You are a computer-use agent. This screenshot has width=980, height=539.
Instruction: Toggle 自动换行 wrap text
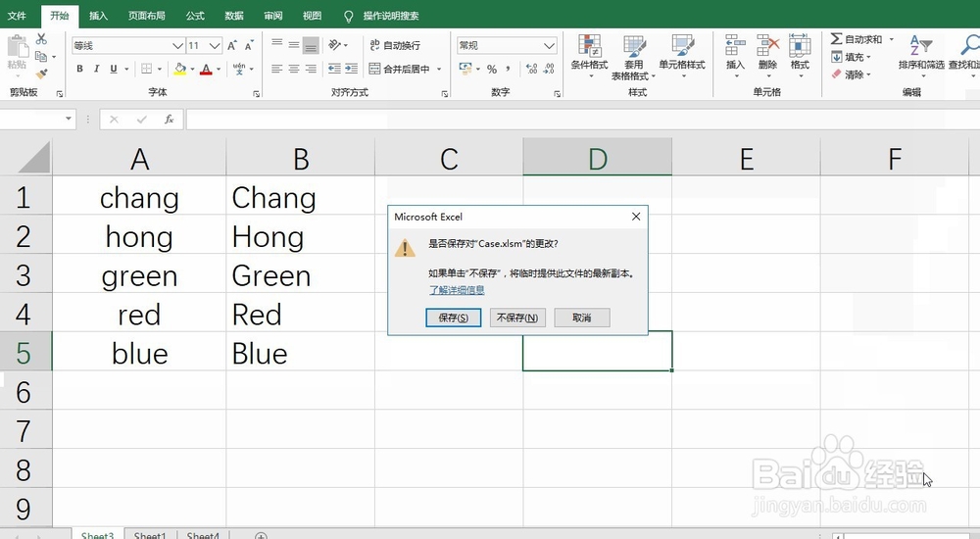[x=394, y=45]
